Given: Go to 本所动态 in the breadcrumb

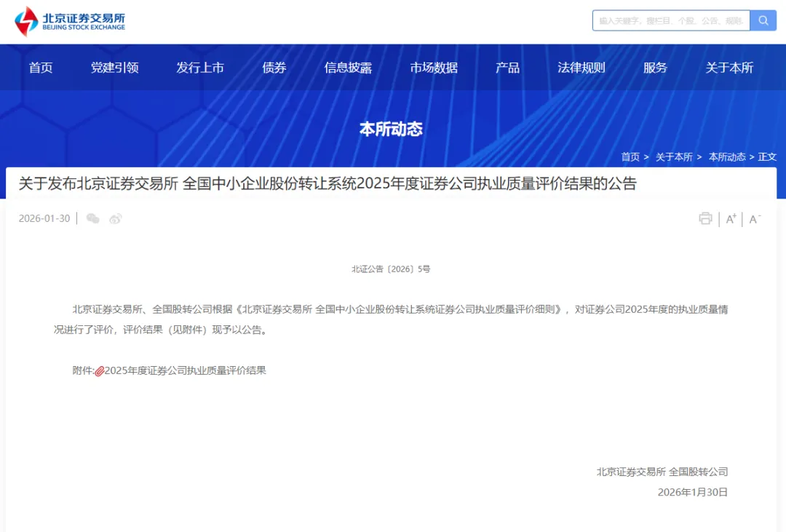Looking at the screenshot, I should [727, 157].
